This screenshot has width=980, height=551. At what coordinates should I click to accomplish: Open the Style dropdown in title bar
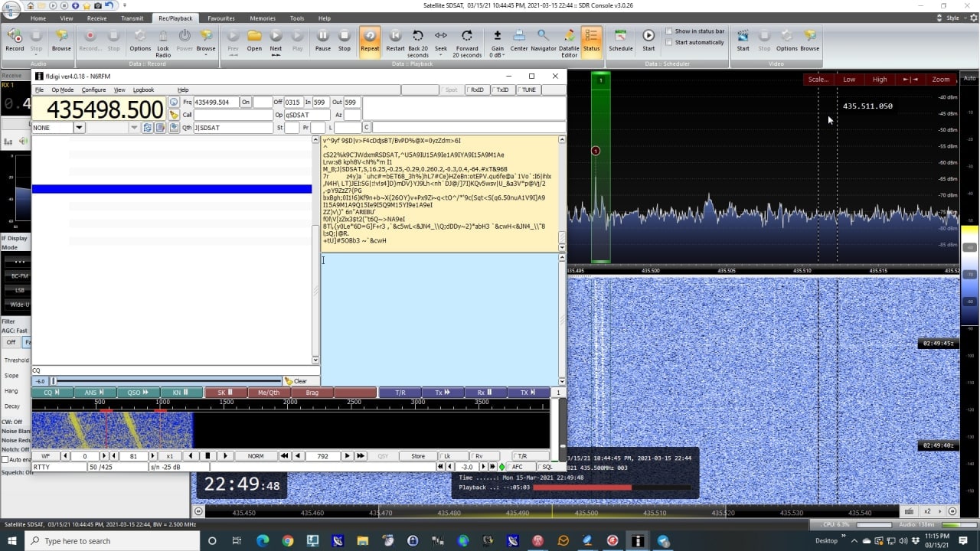(x=952, y=18)
